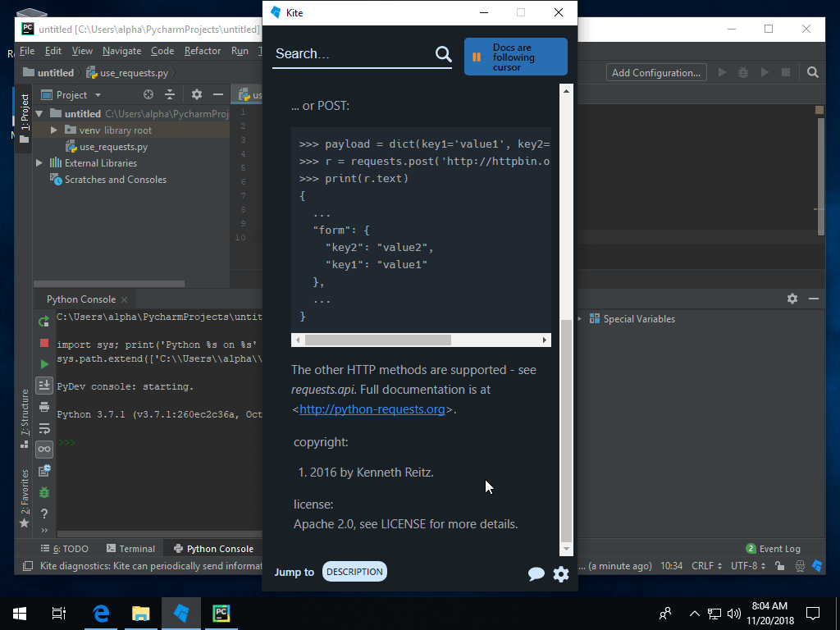The image size is (840, 630).
Task: Click Attach Debugger green bug icon
Action: [x=44, y=492]
